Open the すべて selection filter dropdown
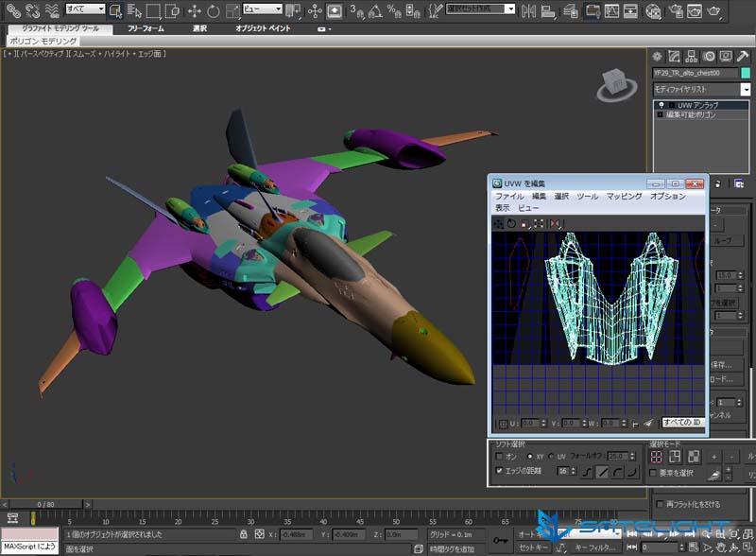The width and height of the screenshot is (756, 556). click(85, 9)
